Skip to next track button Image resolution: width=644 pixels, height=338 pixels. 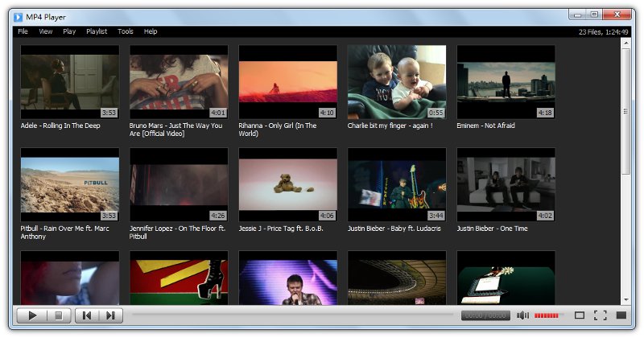110,315
